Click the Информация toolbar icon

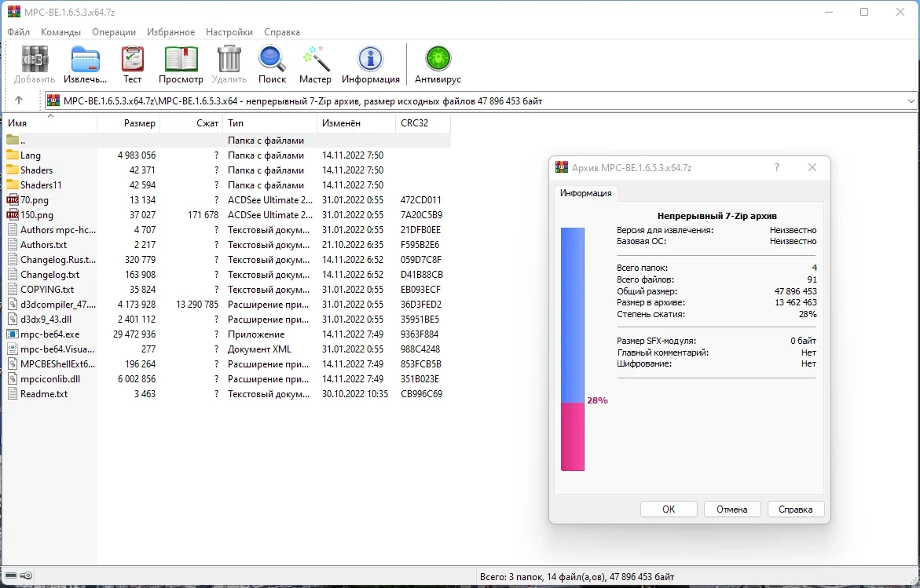coord(370,59)
